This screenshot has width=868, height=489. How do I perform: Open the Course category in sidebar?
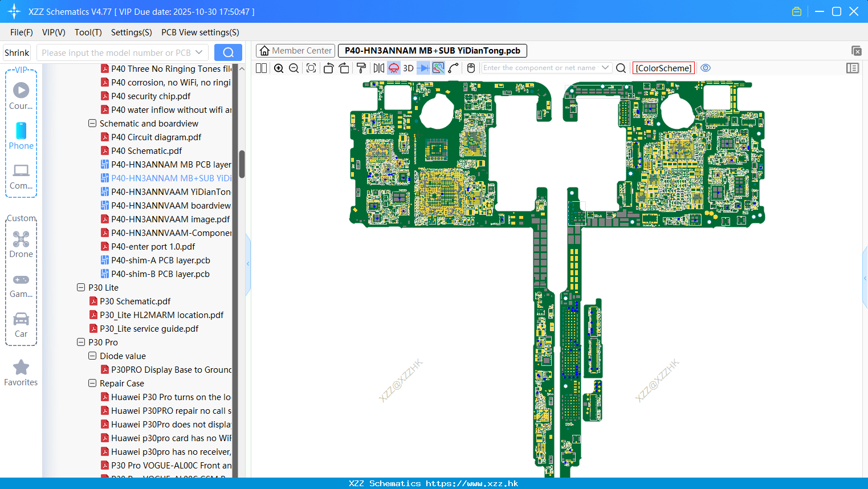click(x=21, y=96)
